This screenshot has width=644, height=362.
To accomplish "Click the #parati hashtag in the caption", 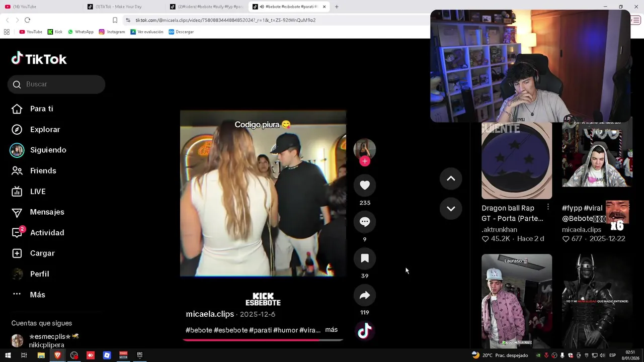I will (260, 330).
